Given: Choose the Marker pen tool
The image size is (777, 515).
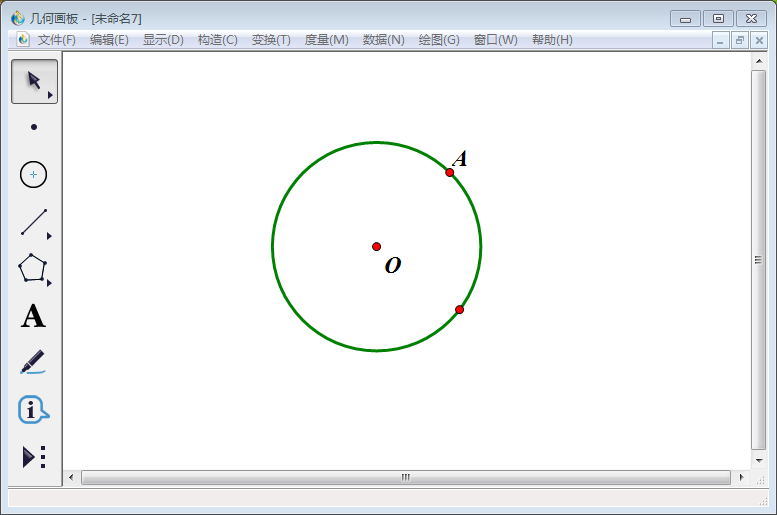Looking at the screenshot, I should (x=34, y=362).
